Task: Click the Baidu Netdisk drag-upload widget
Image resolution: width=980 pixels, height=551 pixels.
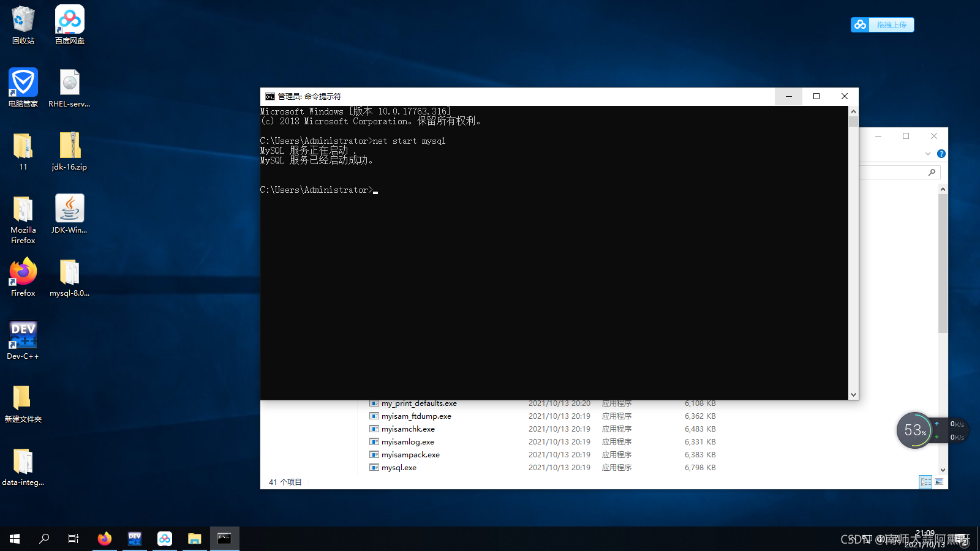Action: [x=883, y=24]
